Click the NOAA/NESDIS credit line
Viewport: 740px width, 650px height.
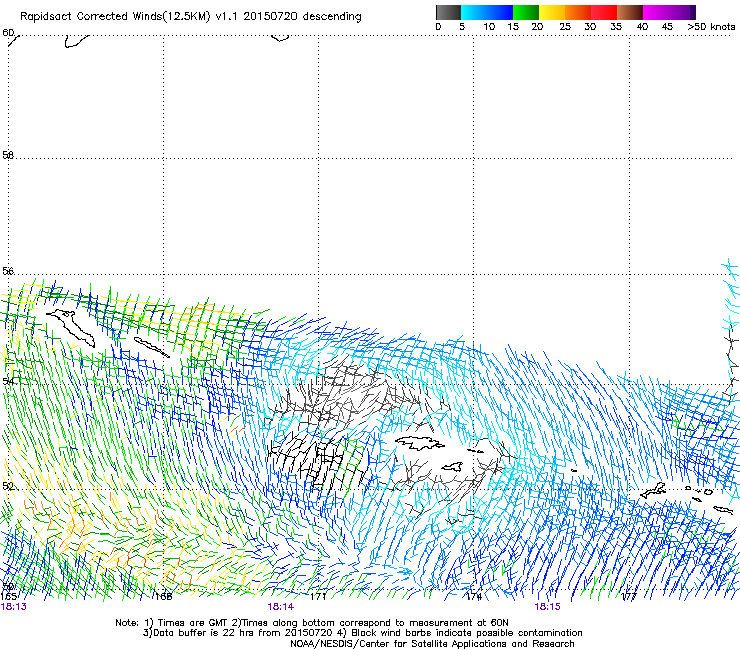[x=432, y=644]
